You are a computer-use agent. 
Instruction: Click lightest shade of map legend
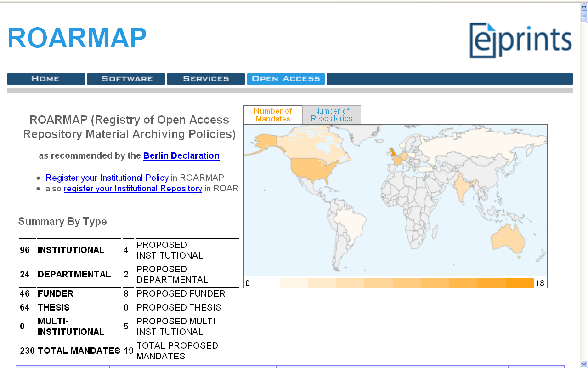(294, 282)
